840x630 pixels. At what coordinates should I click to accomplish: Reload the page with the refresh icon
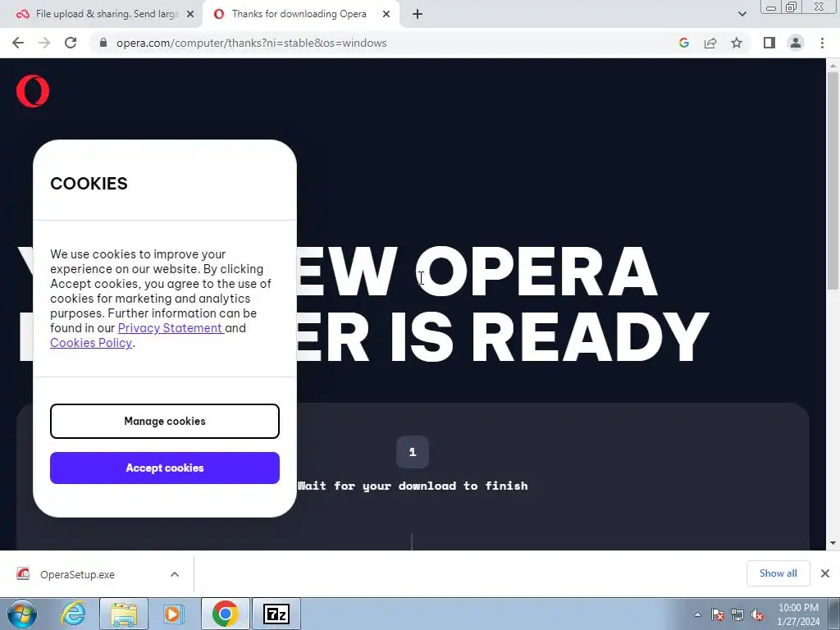coord(71,43)
